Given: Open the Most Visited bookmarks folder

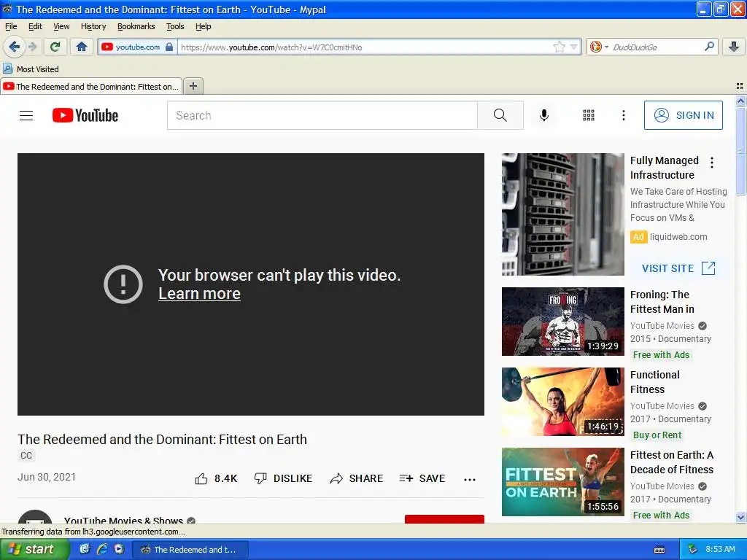Looking at the screenshot, I should tap(31, 69).
